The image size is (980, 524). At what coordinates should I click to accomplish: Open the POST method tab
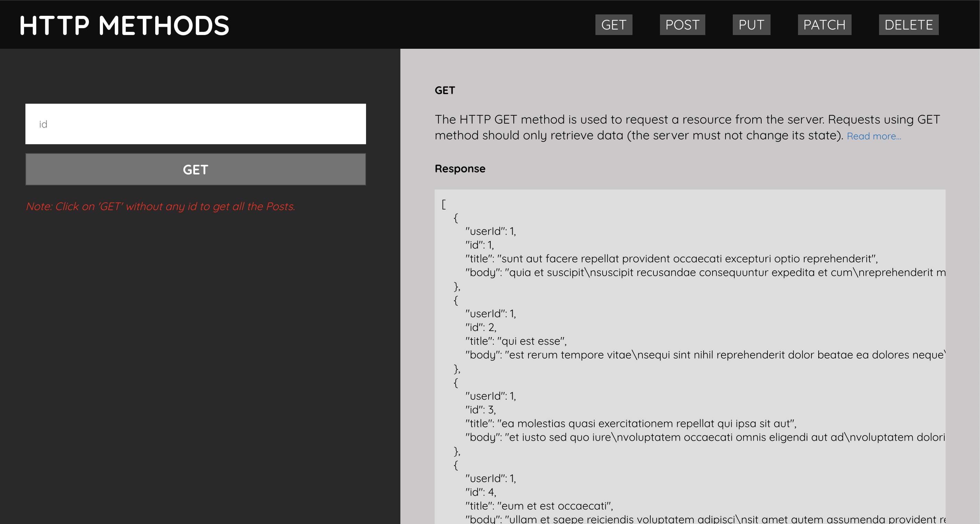[x=682, y=25]
